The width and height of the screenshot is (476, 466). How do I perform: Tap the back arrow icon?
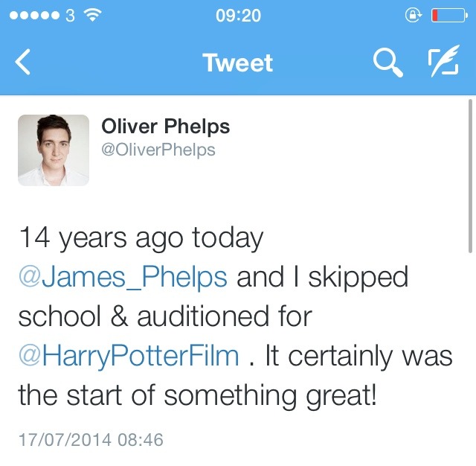[23, 63]
